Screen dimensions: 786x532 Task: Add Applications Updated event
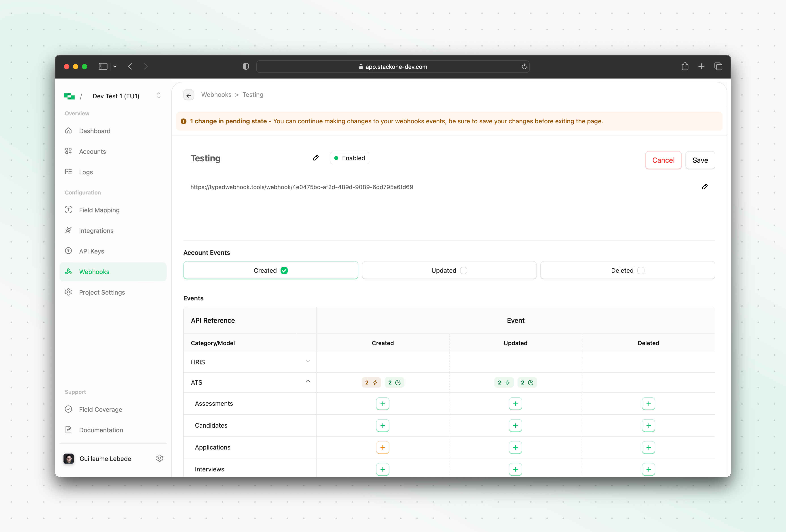[515, 448]
